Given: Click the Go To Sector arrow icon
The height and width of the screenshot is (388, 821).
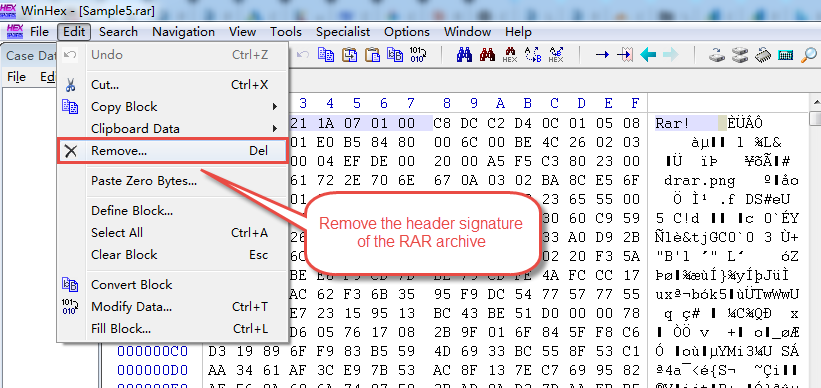Looking at the screenshot, I should click(625, 54).
